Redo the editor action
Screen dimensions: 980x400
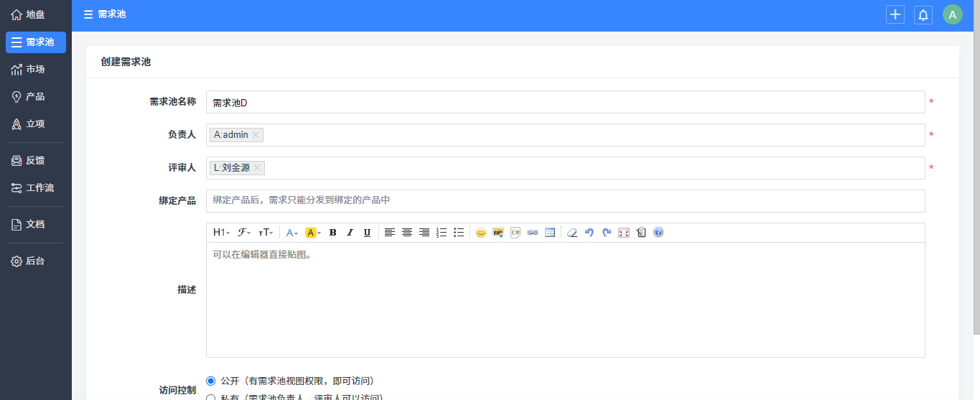point(607,233)
